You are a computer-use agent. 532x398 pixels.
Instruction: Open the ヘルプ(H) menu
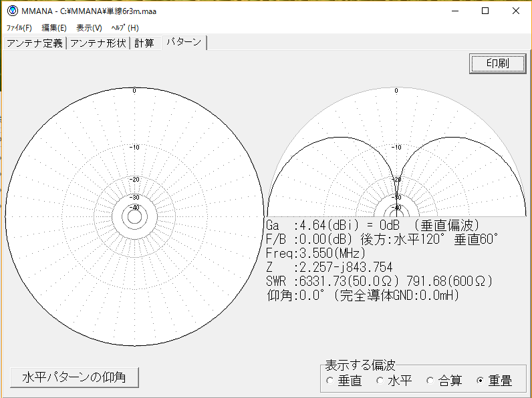coord(125,28)
